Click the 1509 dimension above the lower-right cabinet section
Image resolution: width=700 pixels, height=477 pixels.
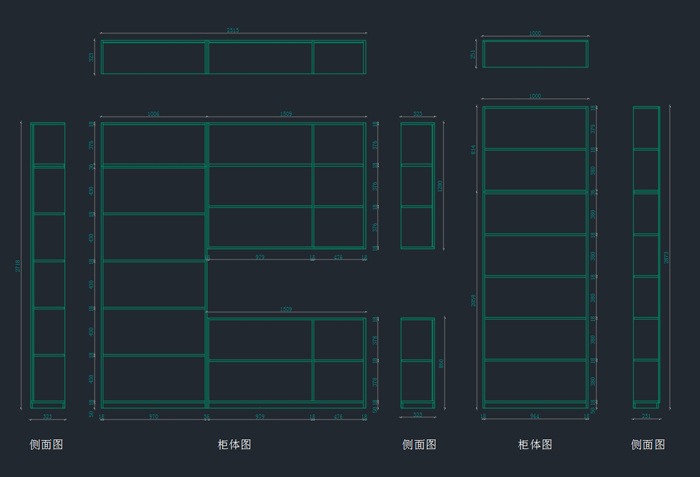(x=286, y=310)
